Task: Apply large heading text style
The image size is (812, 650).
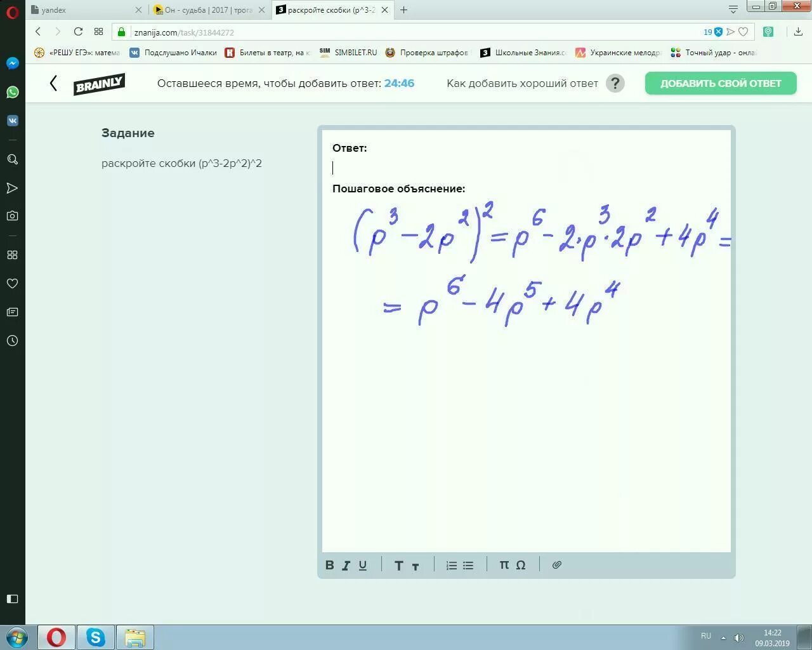Action: coord(398,565)
